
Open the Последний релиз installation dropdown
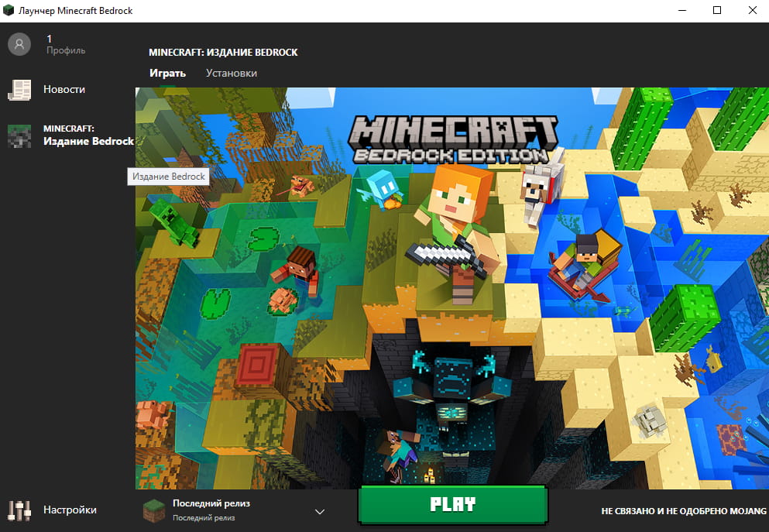point(235,510)
